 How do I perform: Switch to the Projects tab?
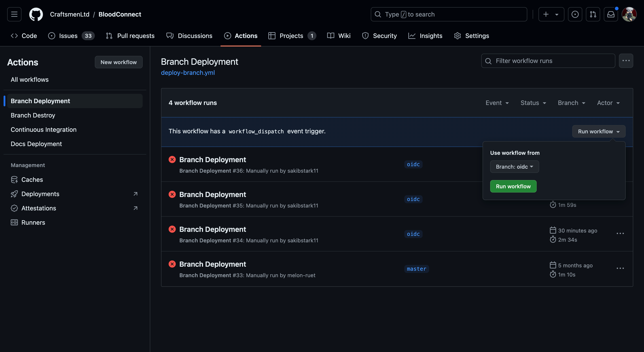(x=292, y=36)
